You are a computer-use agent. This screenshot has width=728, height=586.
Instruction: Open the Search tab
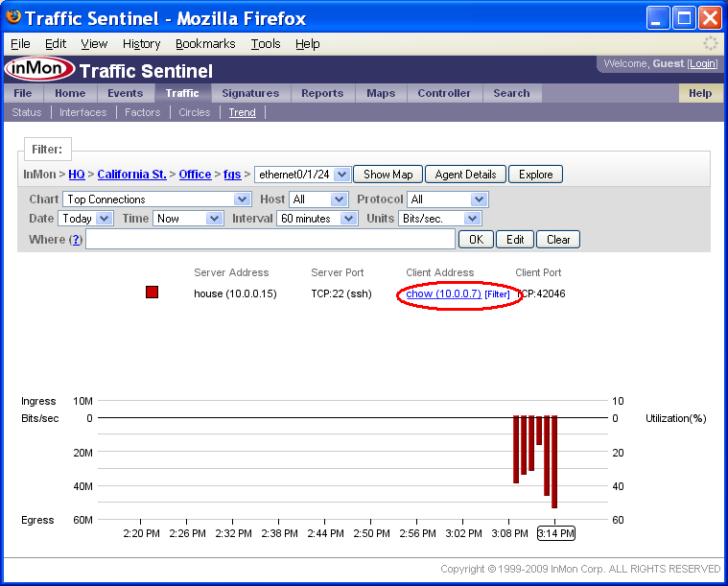coord(511,93)
